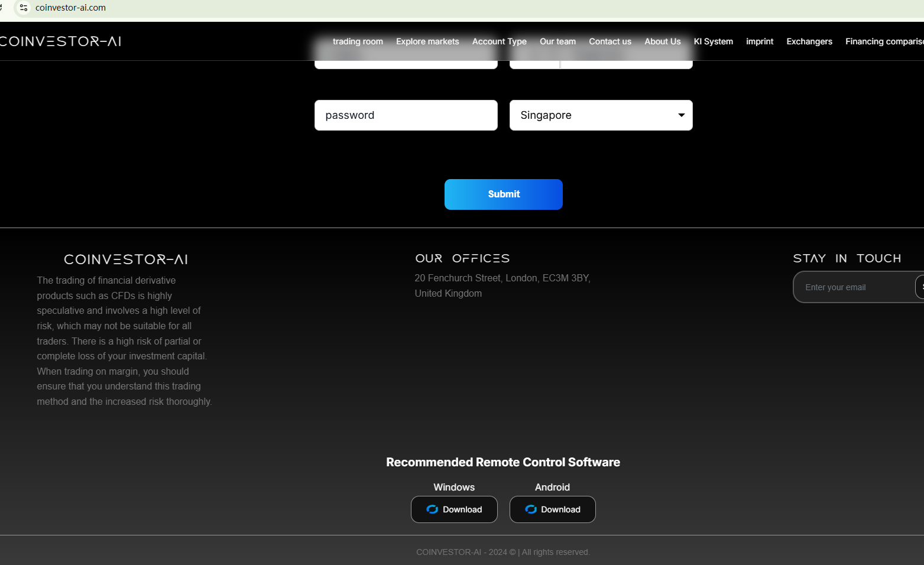Screen dimensions: 924x565
Task: Open the imprint page
Action: coord(759,41)
